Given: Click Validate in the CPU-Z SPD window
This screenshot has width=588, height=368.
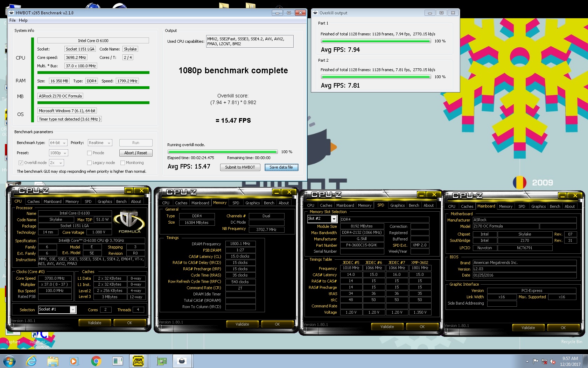Looking at the screenshot, I should click(387, 327).
